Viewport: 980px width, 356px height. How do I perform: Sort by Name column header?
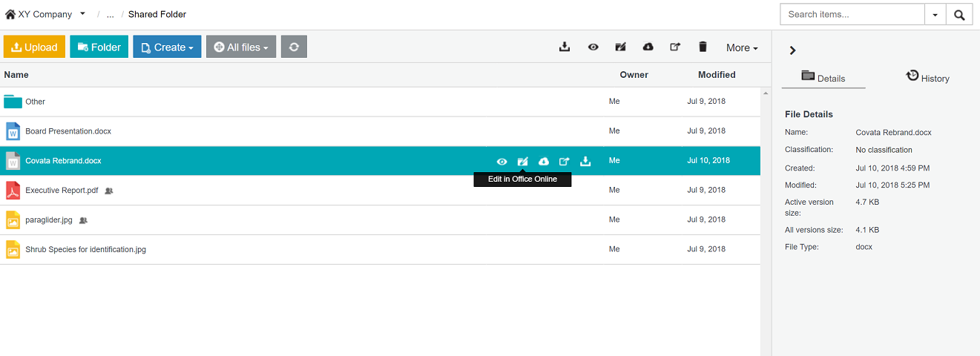tap(16, 75)
